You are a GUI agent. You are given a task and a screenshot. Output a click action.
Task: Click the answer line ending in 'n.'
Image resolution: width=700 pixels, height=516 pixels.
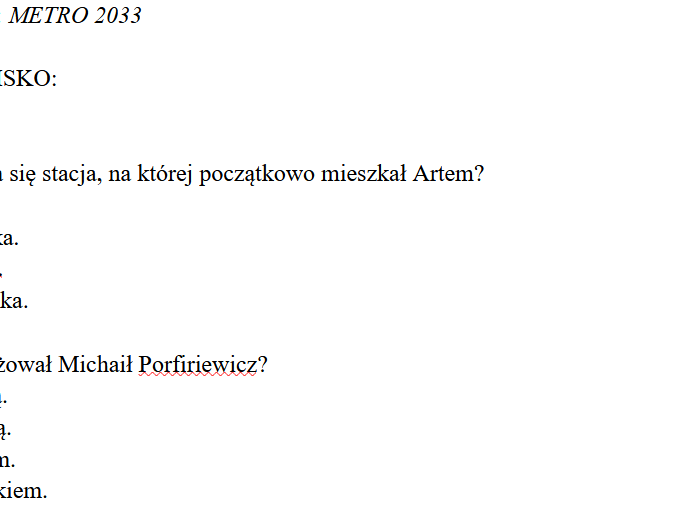8,461
